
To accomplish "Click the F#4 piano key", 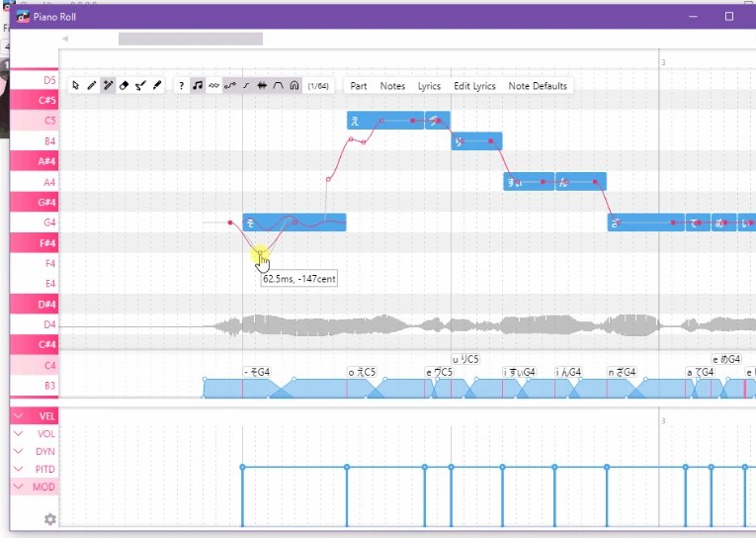I will click(x=35, y=242).
